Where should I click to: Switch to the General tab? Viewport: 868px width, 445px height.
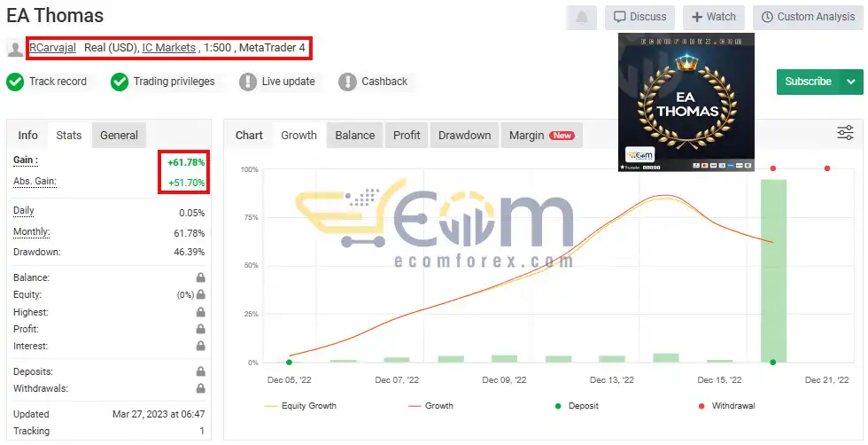(119, 136)
